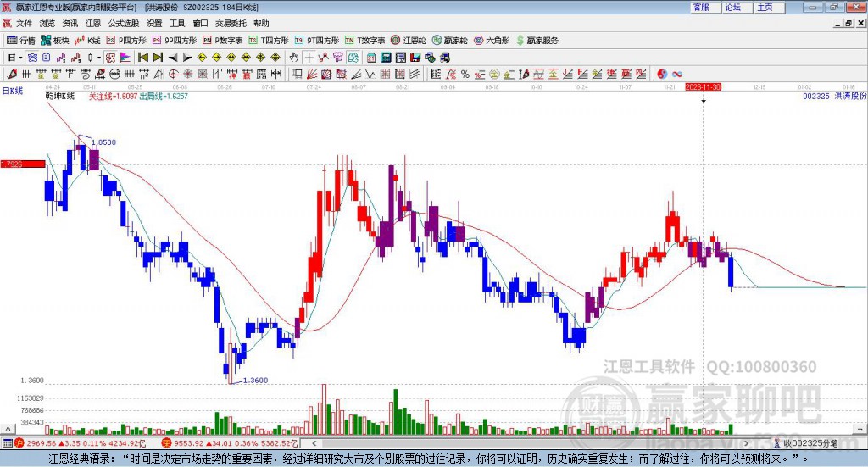Image resolution: width=868 pixels, height=467 pixels.
Task: Select the hand pan tool icon
Action: click(294, 58)
